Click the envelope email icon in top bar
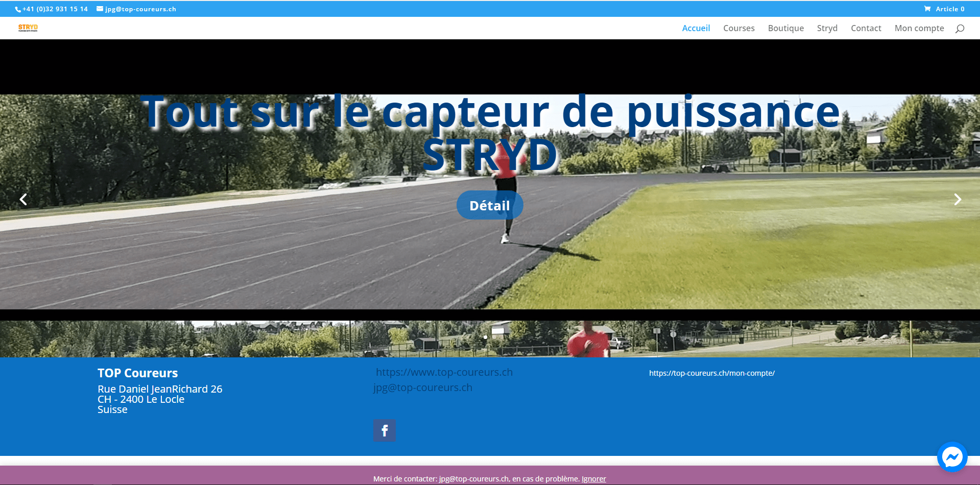This screenshot has width=980, height=485. (100, 9)
